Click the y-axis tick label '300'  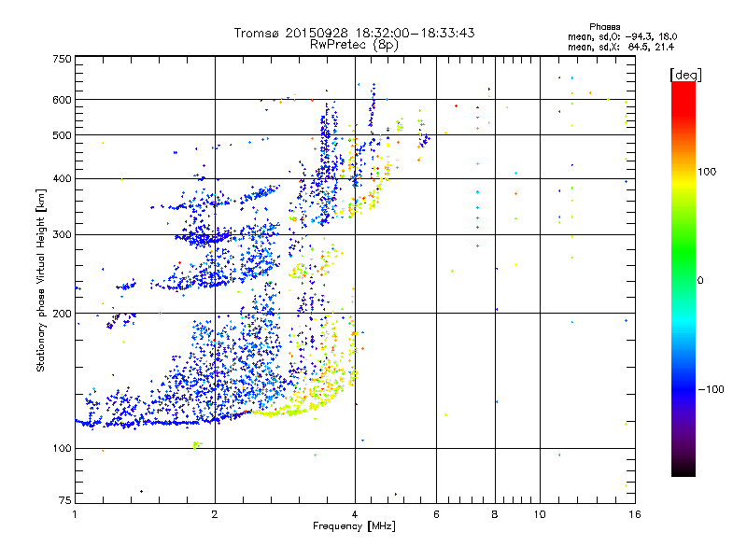coord(62,235)
